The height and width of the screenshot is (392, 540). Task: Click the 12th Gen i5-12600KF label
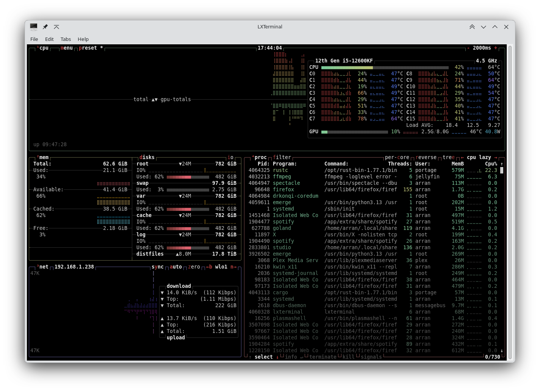point(344,61)
